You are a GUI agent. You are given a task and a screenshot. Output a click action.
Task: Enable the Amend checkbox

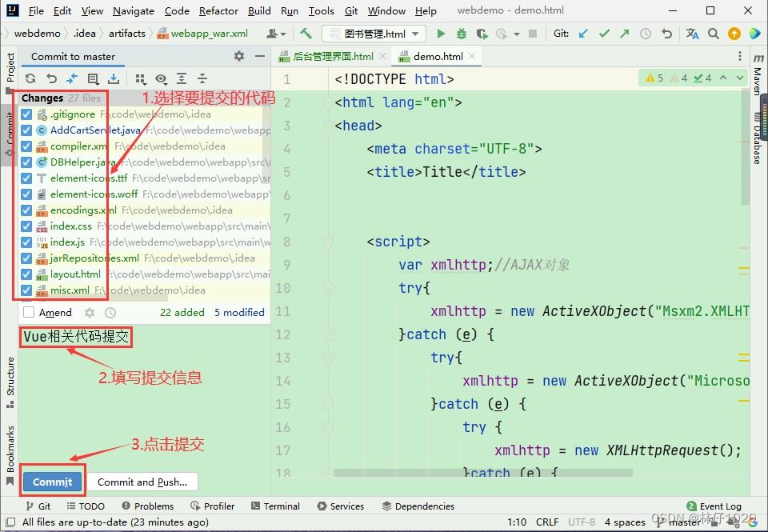click(x=30, y=313)
